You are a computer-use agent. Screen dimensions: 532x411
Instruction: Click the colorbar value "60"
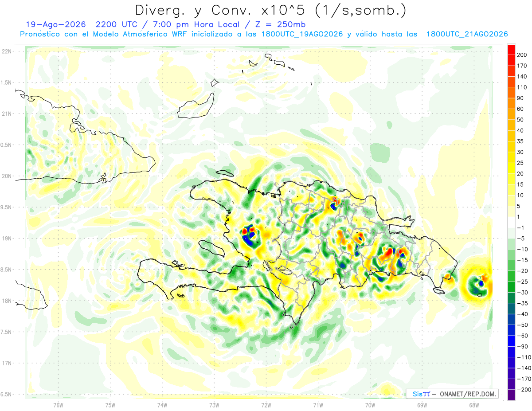(520, 109)
